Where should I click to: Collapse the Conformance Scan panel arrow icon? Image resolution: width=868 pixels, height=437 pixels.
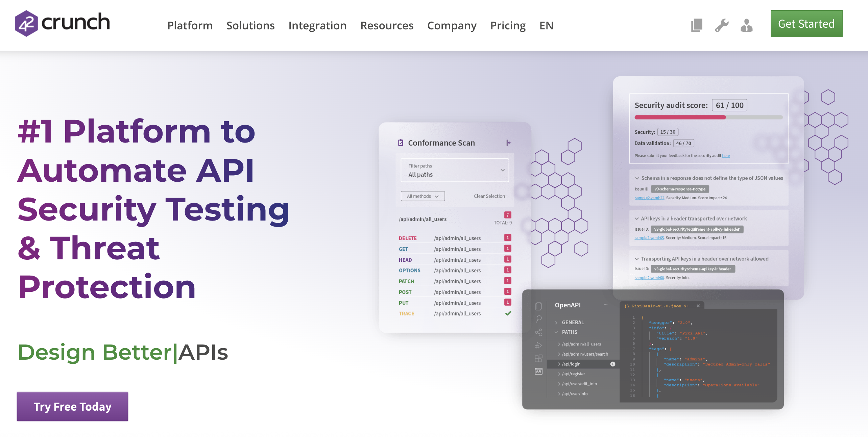pos(509,143)
